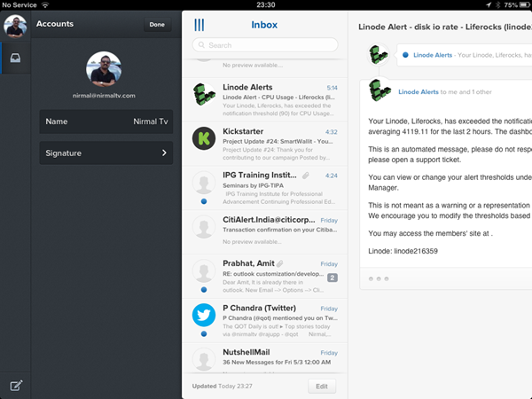Screen dimensions: 532x399
Task: Tap the unread dot under Twitter avatar
Action: 204,334
